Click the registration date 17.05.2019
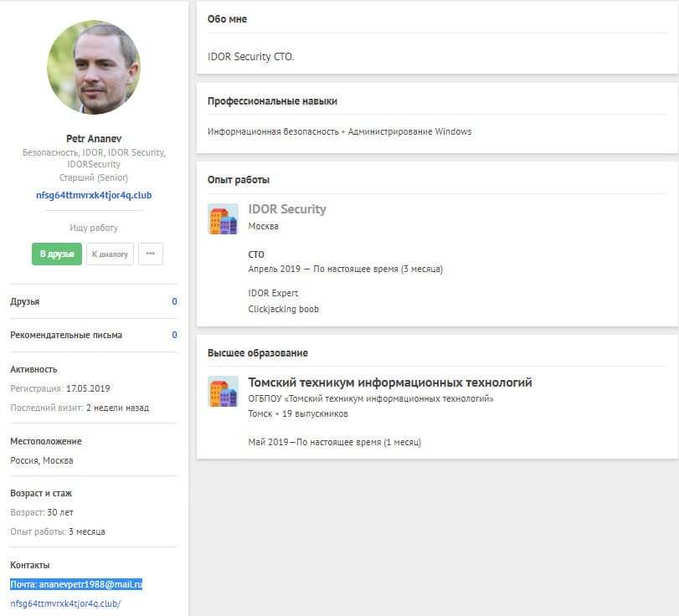Image resolution: width=679 pixels, height=616 pixels. [x=88, y=388]
